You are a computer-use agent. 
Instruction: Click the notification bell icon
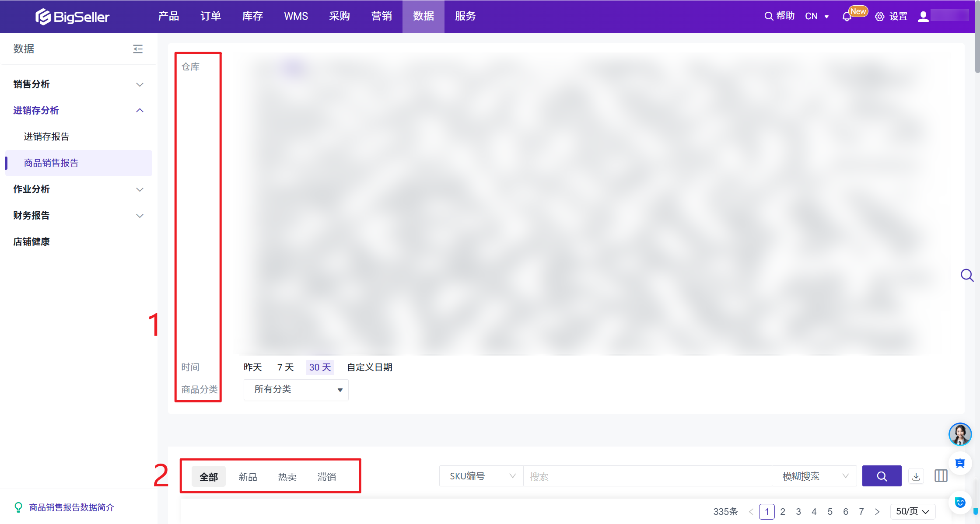click(847, 17)
